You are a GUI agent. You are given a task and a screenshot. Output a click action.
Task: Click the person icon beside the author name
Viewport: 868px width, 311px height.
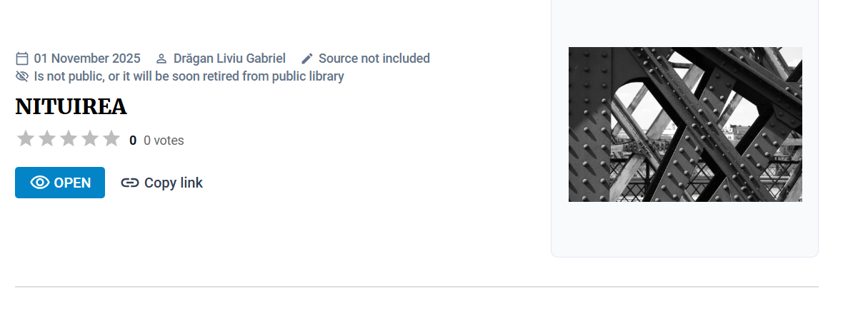pyautogui.click(x=161, y=58)
